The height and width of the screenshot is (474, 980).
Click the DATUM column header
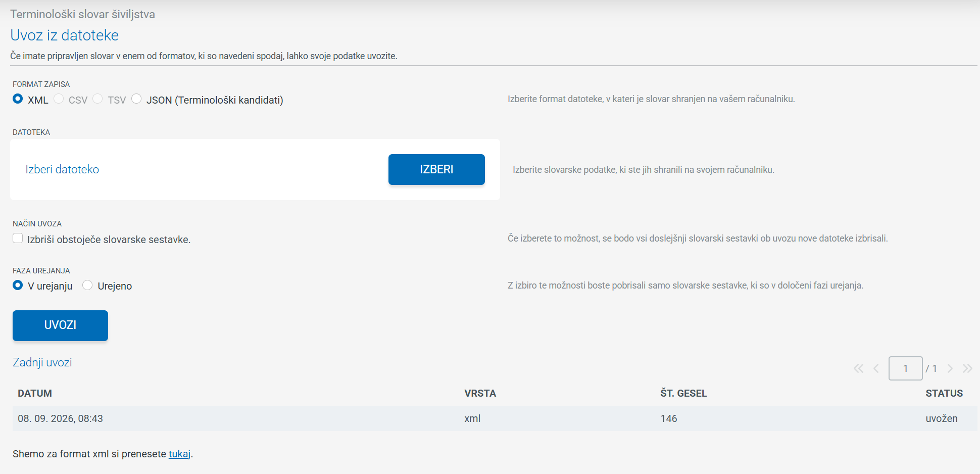35,393
